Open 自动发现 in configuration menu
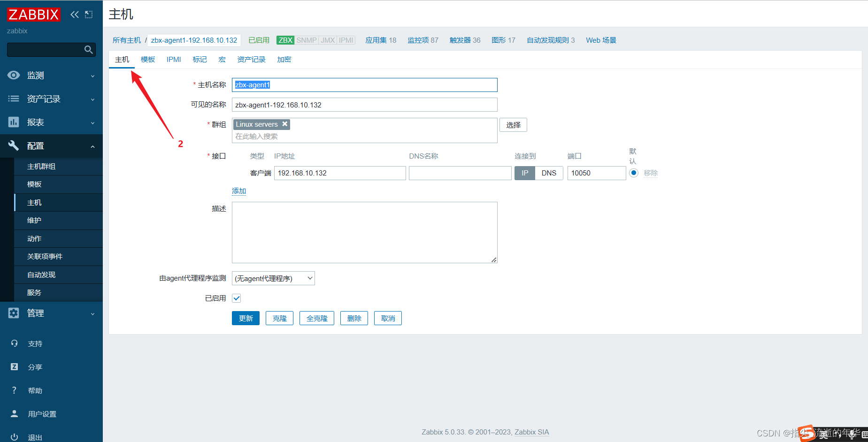 (58, 275)
